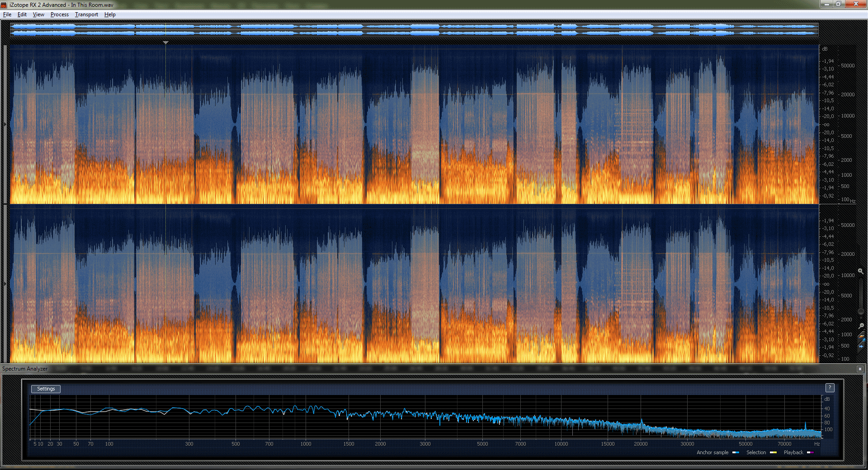Open Spectrum Analyzer Settings
Viewport: 868px width, 470px height.
point(46,389)
